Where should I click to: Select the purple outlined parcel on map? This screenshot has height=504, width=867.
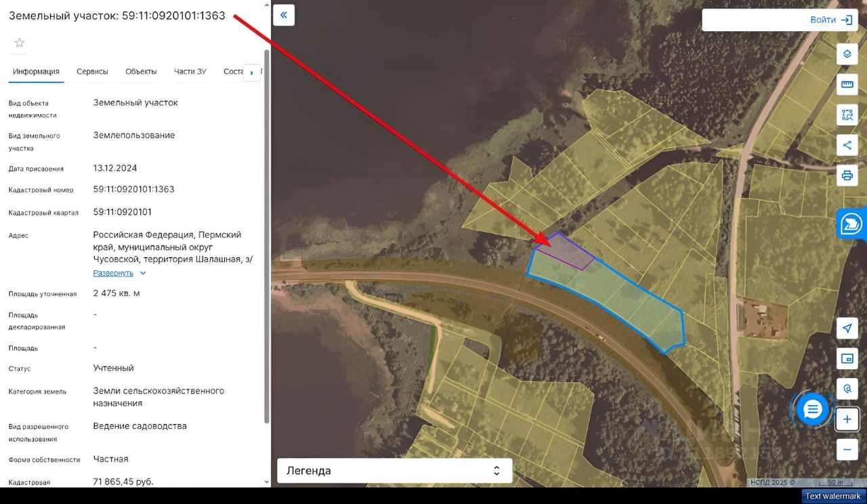point(564,251)
